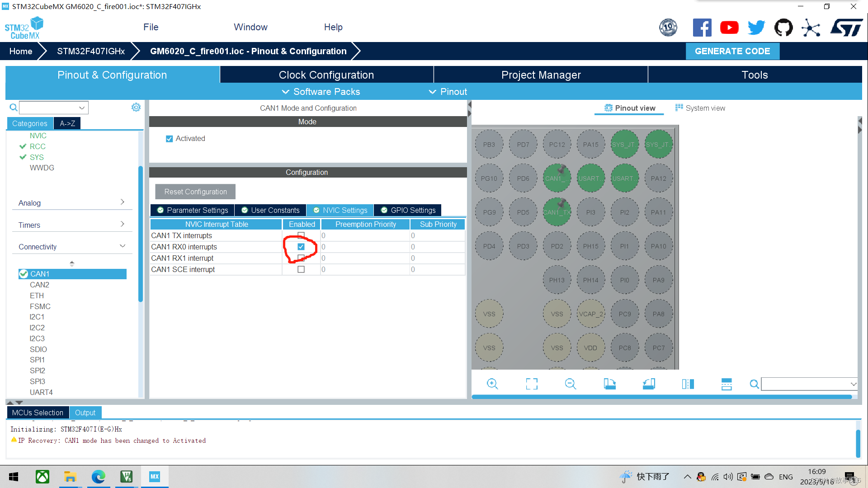This screenshot has height=488, width=868.
Task: Click the STM32CubeMX logo
Action: point(24,28)
